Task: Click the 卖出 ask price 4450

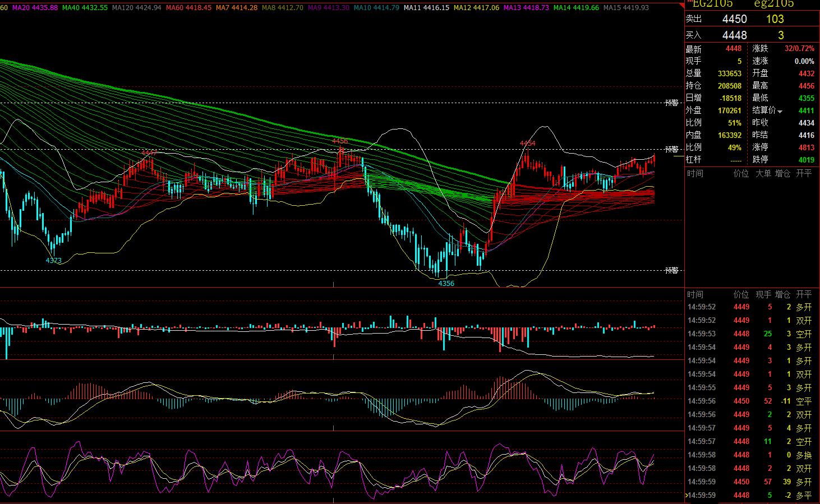Action: pyautogui.click(x=734, y=19)
